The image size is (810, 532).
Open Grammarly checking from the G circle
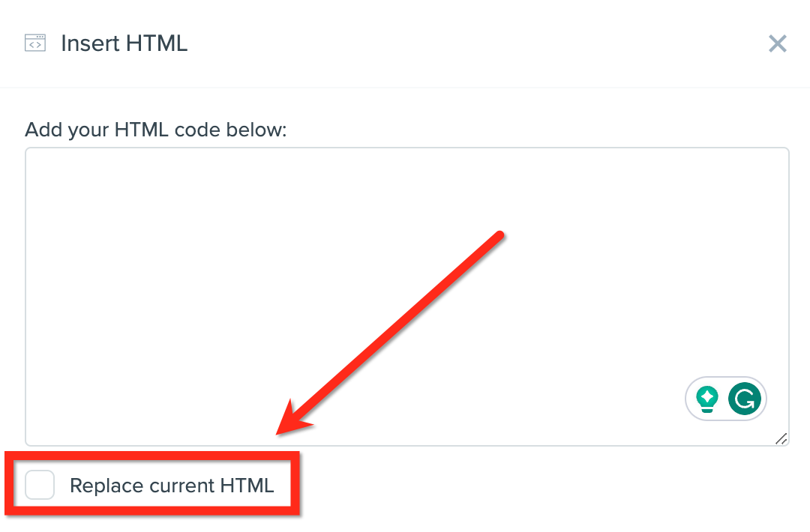pos(744,398)
